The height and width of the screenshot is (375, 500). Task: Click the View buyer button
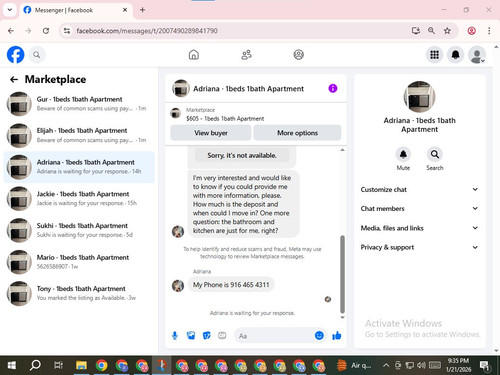click(211, 133)
